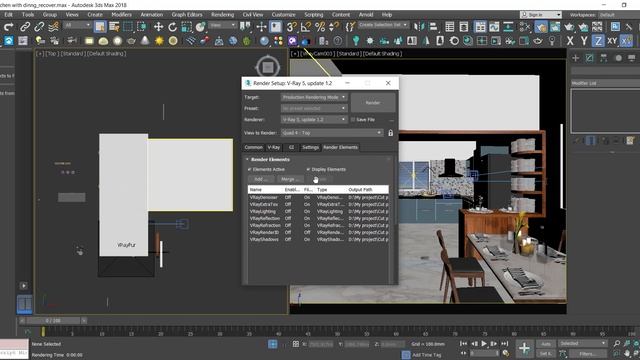Open the selection filter All dropdown
The height and width of the screenshot is (360, 640).
click(x=77, y=25)
